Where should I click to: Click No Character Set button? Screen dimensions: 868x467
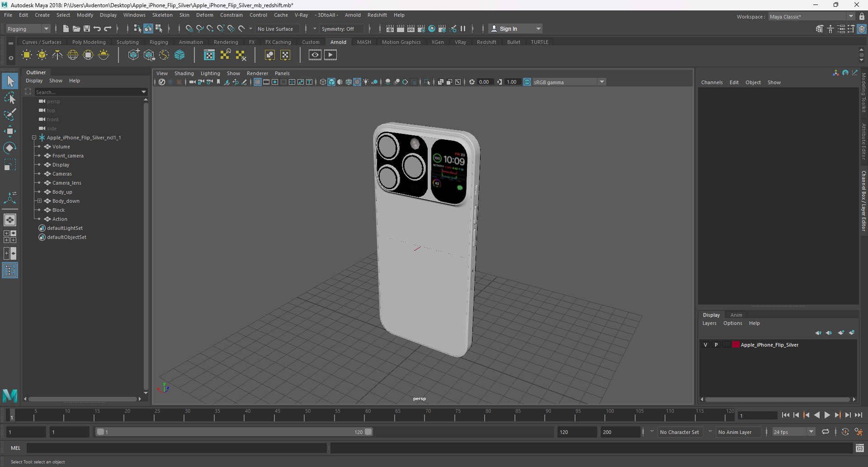(x=679, y=432)
